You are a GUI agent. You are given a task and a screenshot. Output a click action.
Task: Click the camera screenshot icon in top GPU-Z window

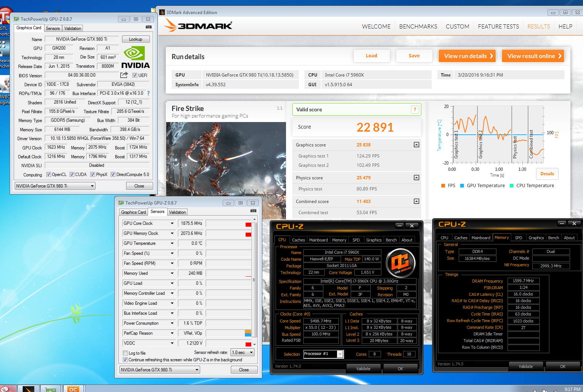[149, 27]
